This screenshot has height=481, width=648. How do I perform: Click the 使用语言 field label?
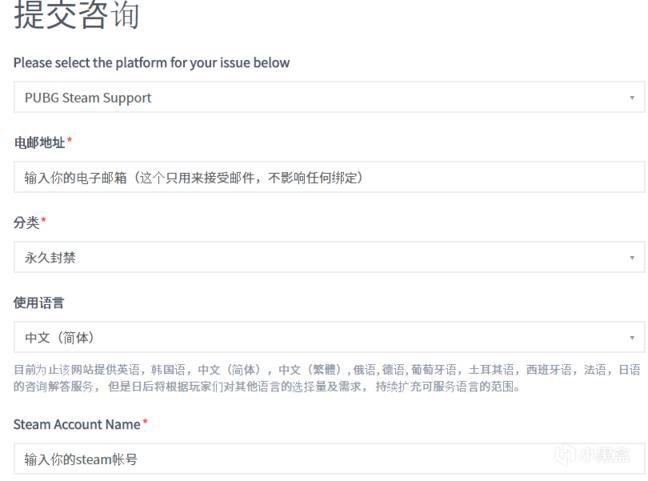38,302
